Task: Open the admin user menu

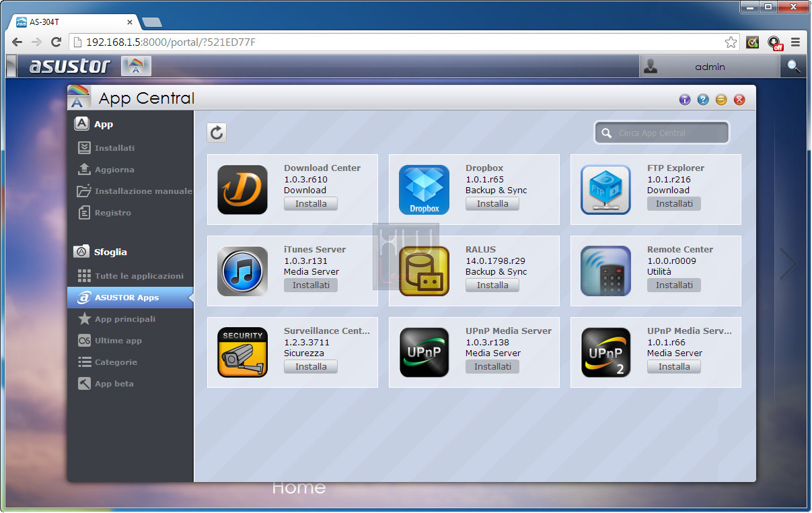Action: click(x=710, y=67)
